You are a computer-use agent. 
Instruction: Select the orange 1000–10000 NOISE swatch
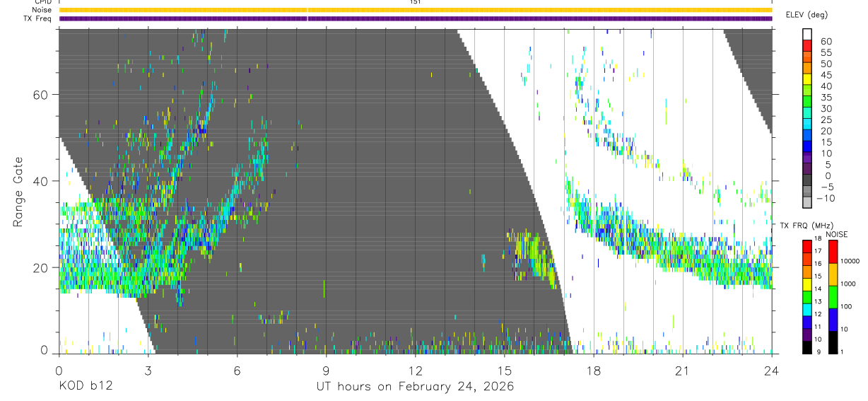click(833, 274)
